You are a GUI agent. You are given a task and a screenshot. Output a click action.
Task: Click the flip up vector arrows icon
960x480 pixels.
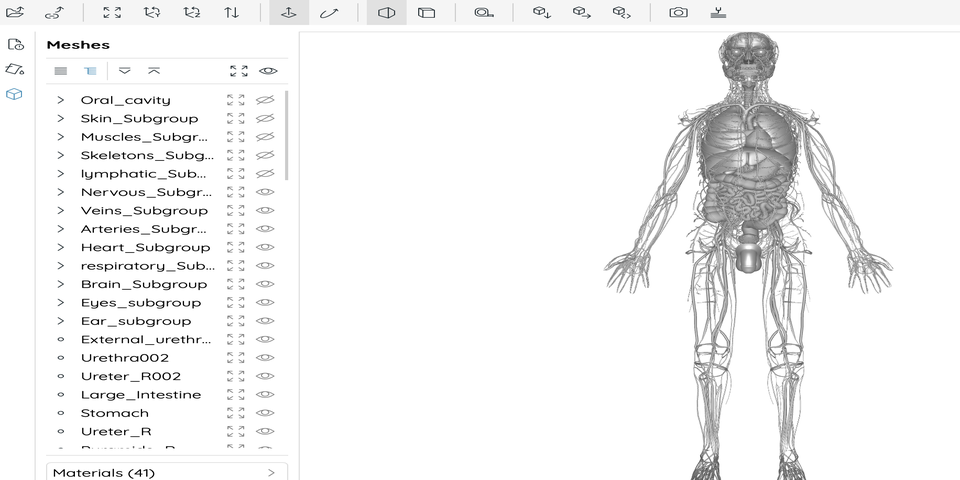[231, 13]
